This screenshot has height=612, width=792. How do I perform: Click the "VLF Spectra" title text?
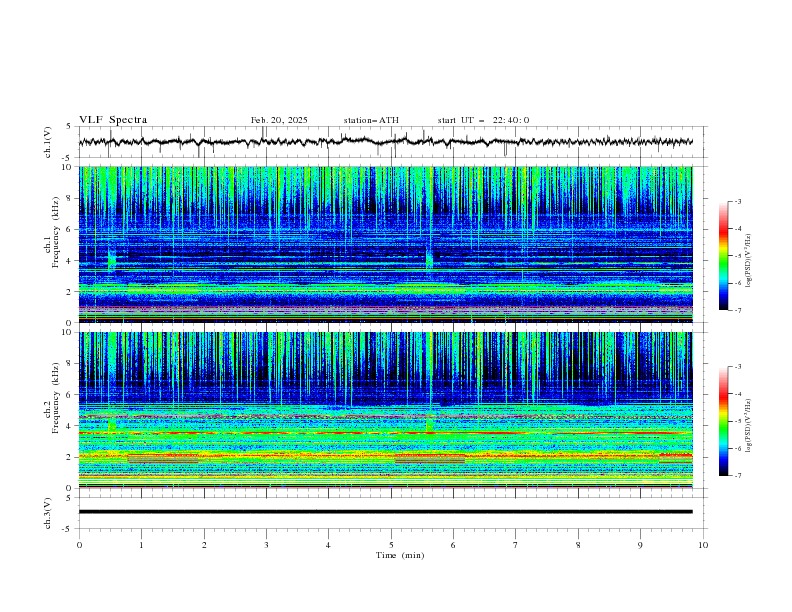point(113,120)
